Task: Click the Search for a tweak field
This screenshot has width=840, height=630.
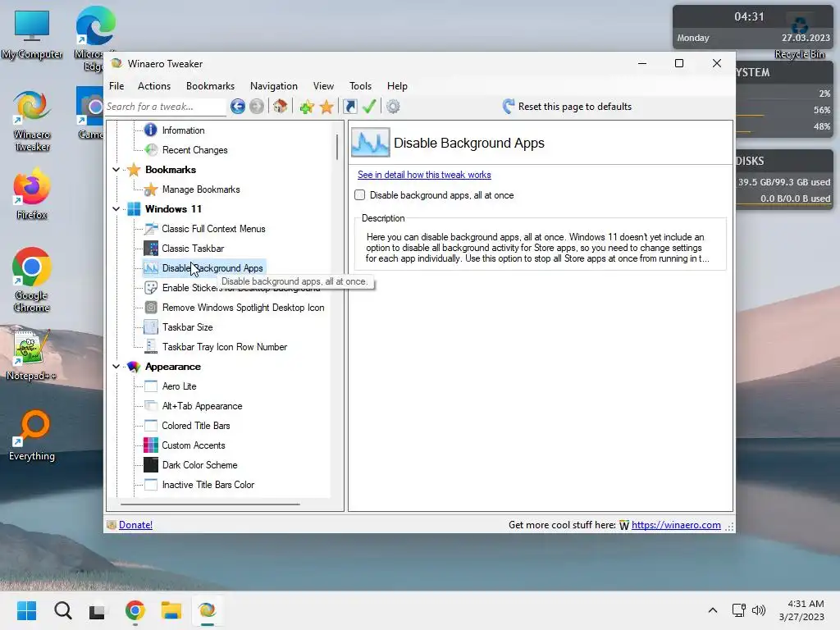Action: pyautogui.click(x=165, y=107)
